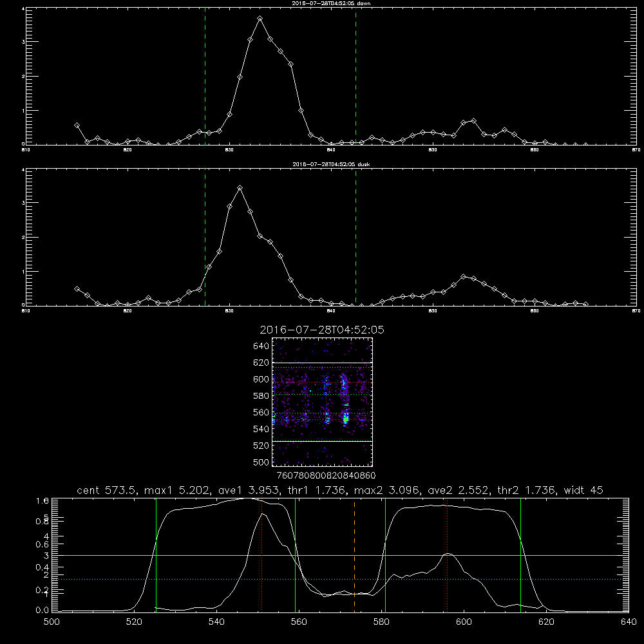This screenshot has height=644, width=644.
Task: Click the right green dashed line in dawn plot
Action: coord(355,76)
